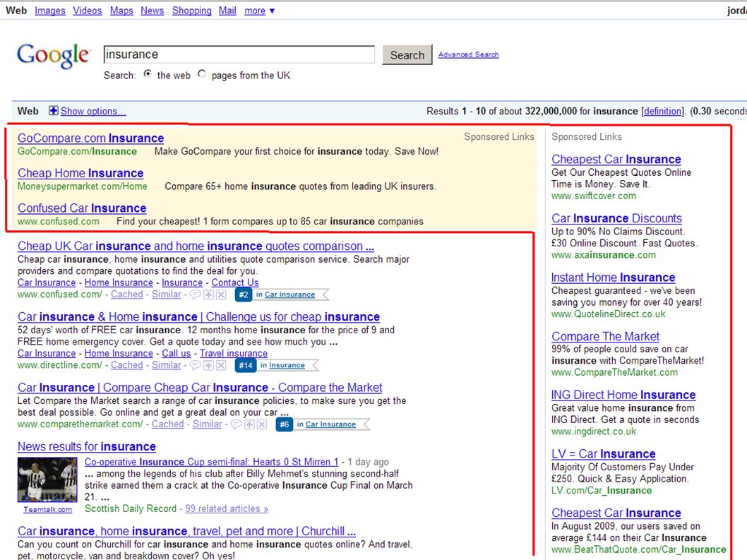This screenshot has width=747, height=560.
Task: Open Teamtalk.com source link
Action: pyautogui.click(x=47, y=509)
